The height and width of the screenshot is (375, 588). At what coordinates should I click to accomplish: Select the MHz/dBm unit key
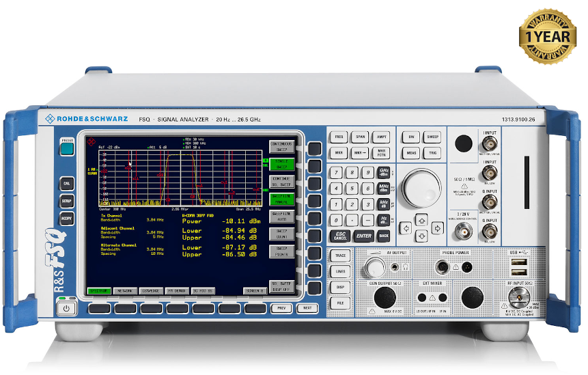click(x=384, y=189)
